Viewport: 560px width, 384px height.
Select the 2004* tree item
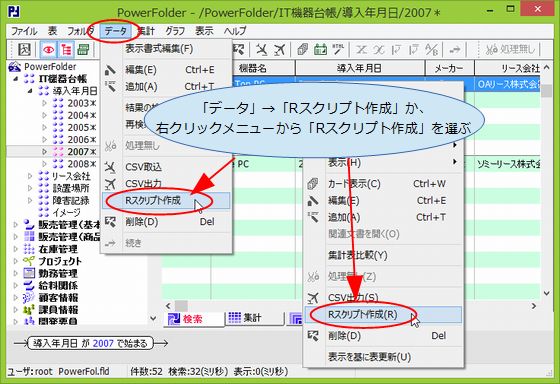click(x=82, y=115)
